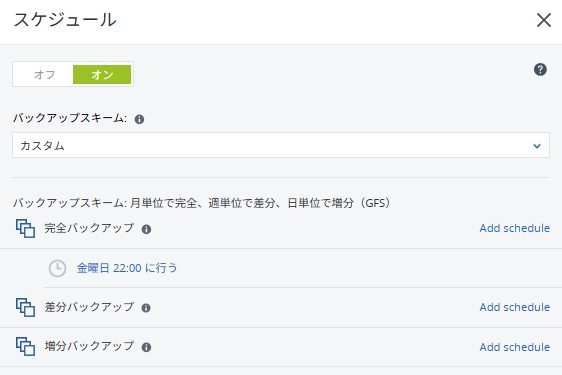
Task: Add schedule for 増分バックアップ
Action: 515,347
